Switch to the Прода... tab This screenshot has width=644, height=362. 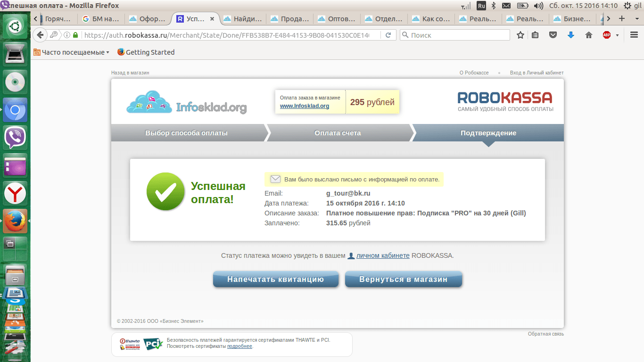coord(290,19)
